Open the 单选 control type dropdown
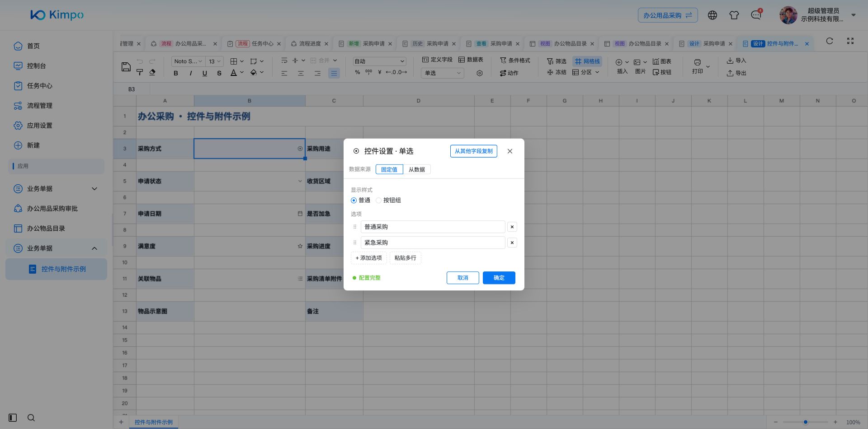868x429 pixels. pos(442,73)
